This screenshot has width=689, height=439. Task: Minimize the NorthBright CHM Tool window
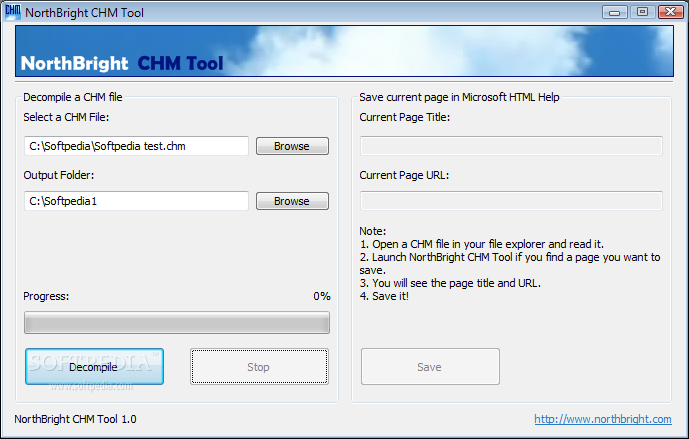pyautogui.click(x=614, y=12)
